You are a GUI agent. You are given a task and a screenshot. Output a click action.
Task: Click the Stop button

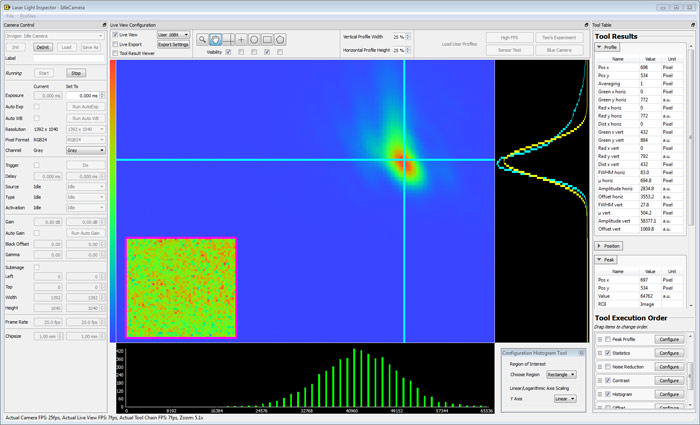tap(76, 73)
